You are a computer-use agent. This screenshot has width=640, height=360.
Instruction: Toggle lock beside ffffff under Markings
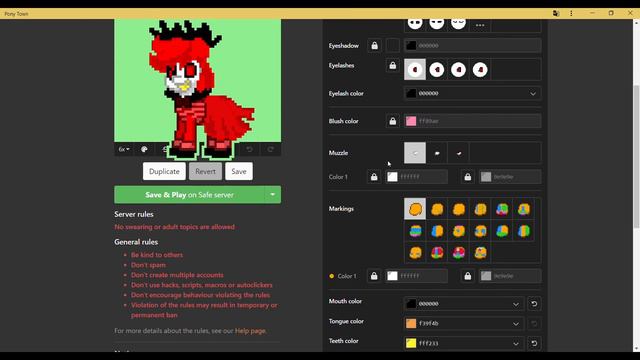374,276
